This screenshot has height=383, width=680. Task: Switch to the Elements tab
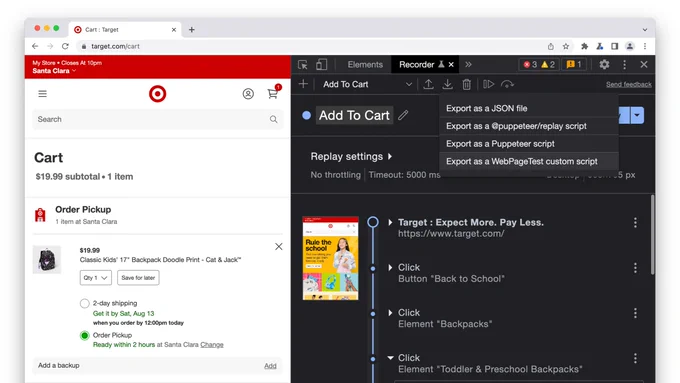pyautogui.click(x=365, y=65)
